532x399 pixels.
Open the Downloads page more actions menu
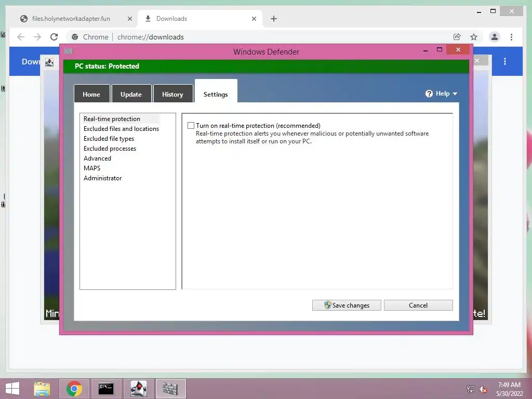pyautogui.click(x=505, y=61)
